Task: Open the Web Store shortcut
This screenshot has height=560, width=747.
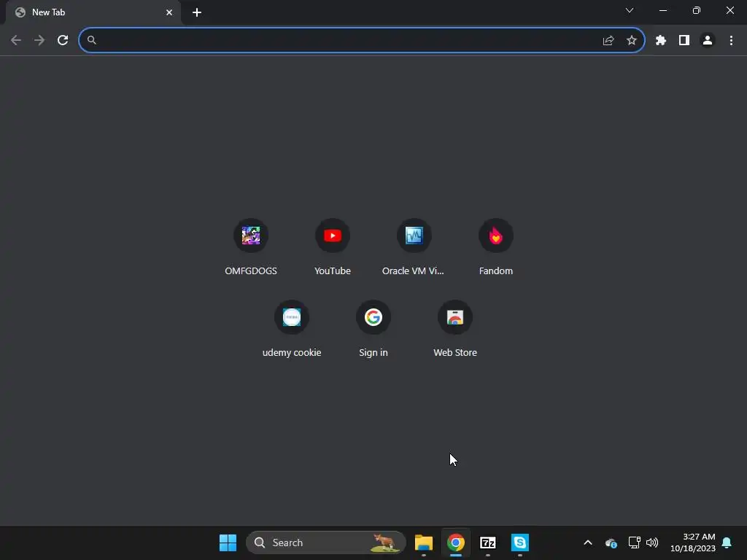Action: coord(455,330)
